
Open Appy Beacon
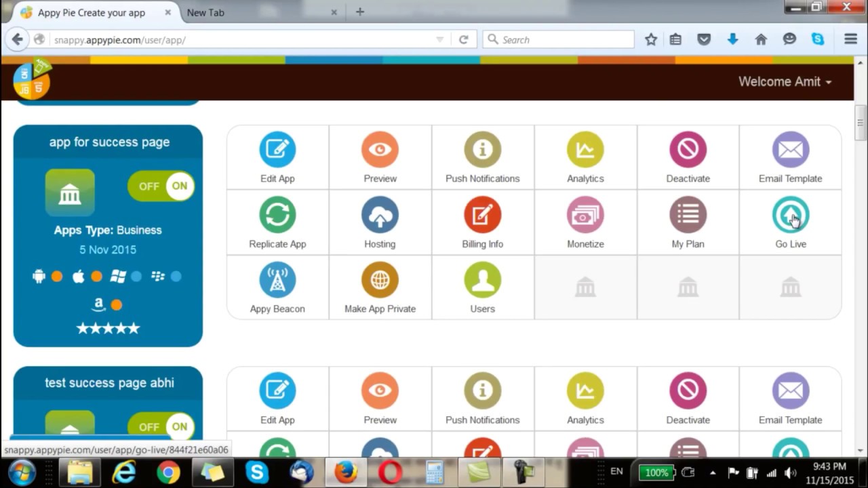(x=277, y=287)
